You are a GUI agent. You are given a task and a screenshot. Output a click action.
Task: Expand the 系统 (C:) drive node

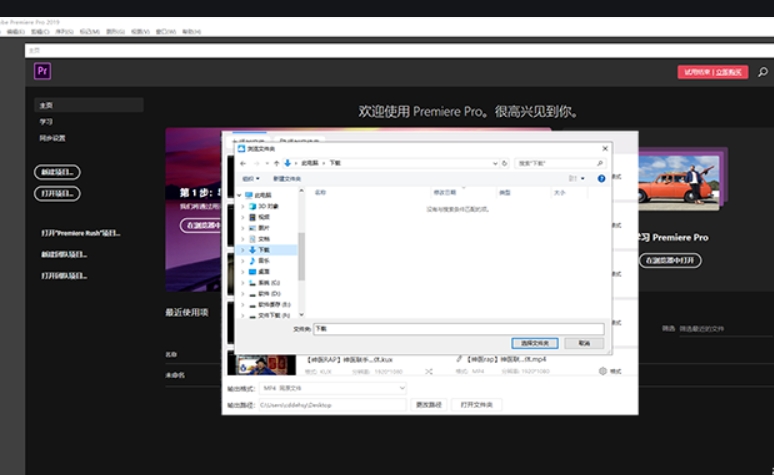pos(243,283)
